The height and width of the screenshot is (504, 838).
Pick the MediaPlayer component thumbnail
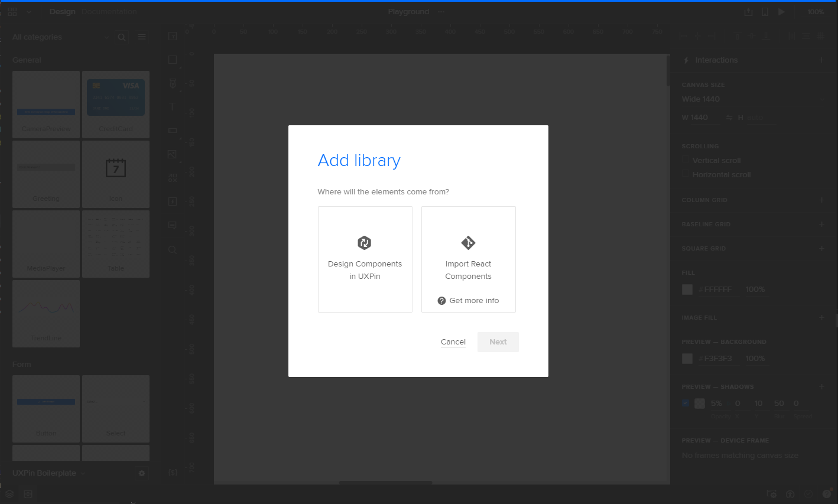[x=46, y=244]
